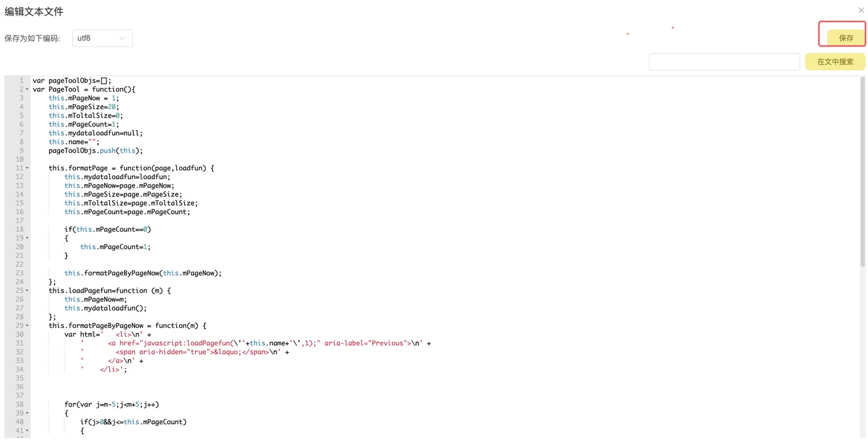Focus the in-text search input field

[724, 62]
